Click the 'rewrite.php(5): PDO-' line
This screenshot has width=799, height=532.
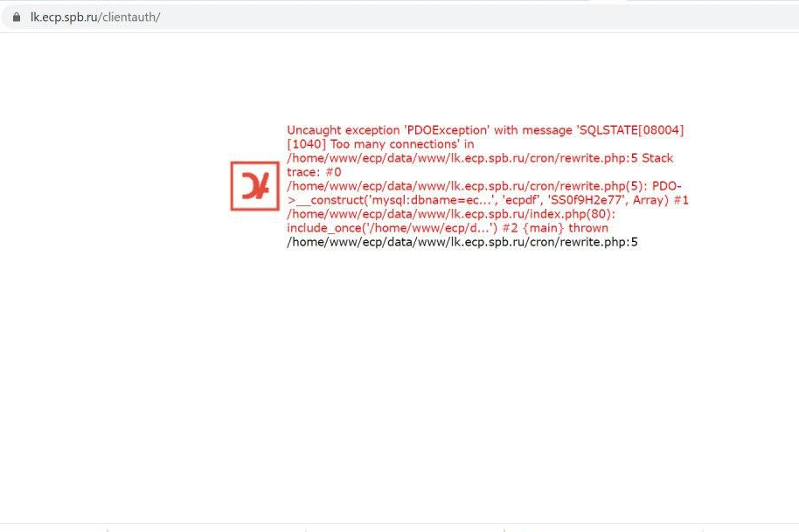pos(484,186)
